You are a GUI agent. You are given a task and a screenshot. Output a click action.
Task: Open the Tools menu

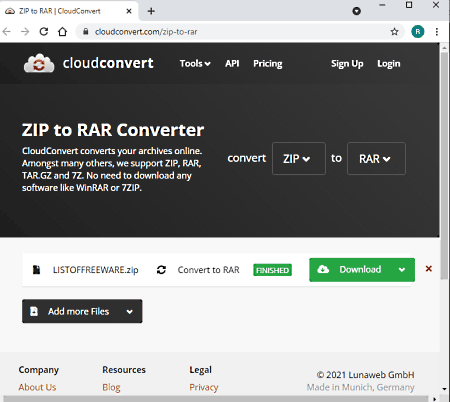click(x=195, y=63)
